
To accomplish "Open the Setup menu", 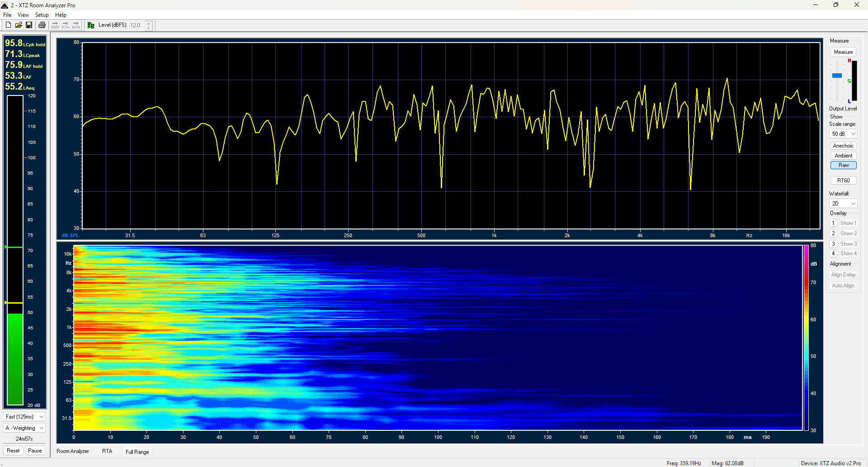I will (42, 15).
